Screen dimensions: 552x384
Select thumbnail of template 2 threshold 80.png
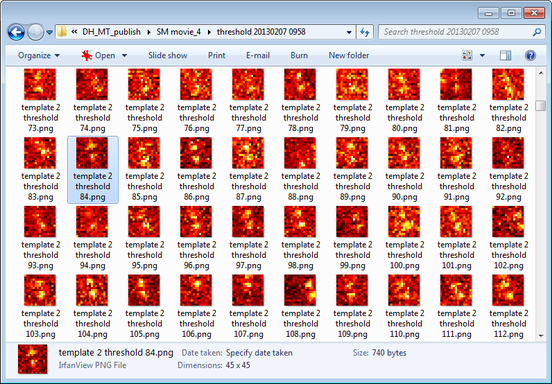click(x=404, y=84)
